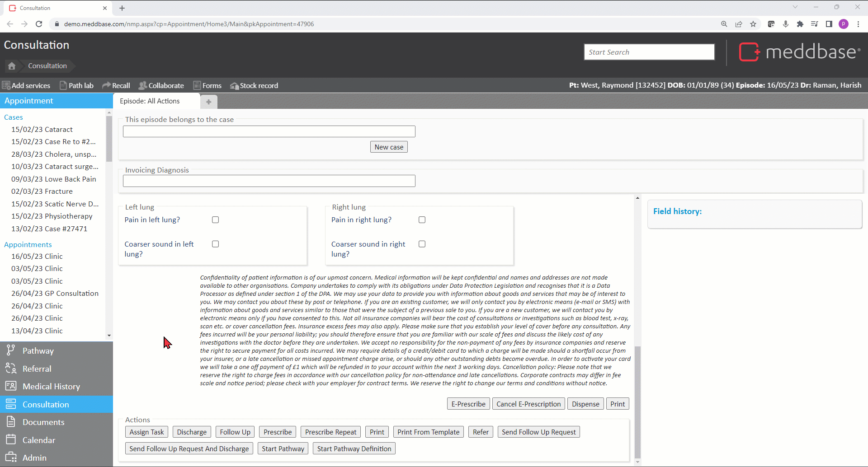Select the Episode: All Actions tab

pyautogui.click(x=150, y=101)
